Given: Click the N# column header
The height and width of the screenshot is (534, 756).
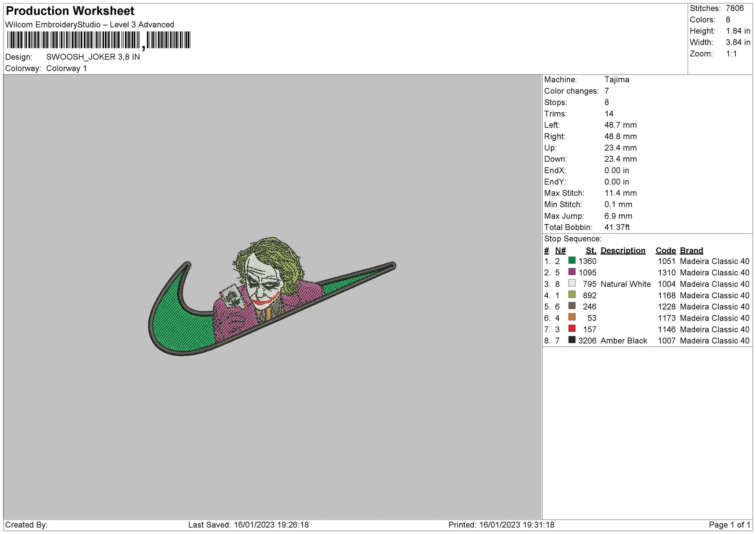Looking at the screenshot, I should (560, 250).
